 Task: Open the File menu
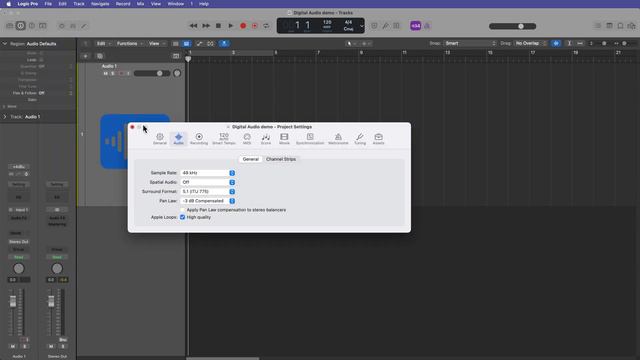[48, 4]
